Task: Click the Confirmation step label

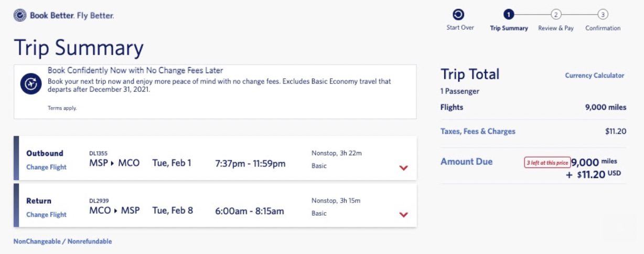Action: tap(603, 28)
